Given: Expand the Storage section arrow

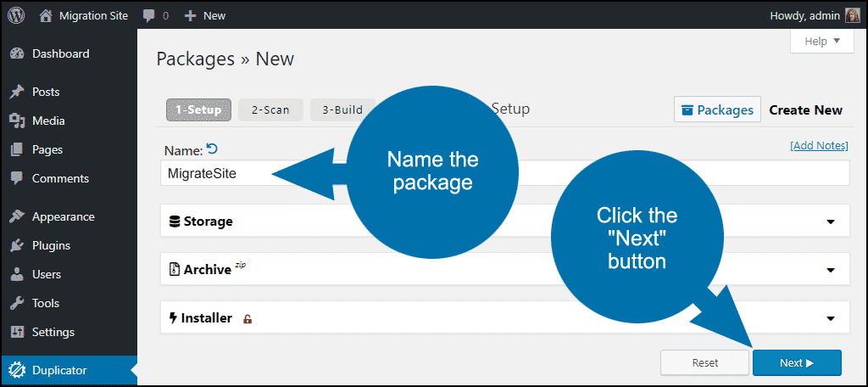Looking at the screenshot, I should 831,222.
